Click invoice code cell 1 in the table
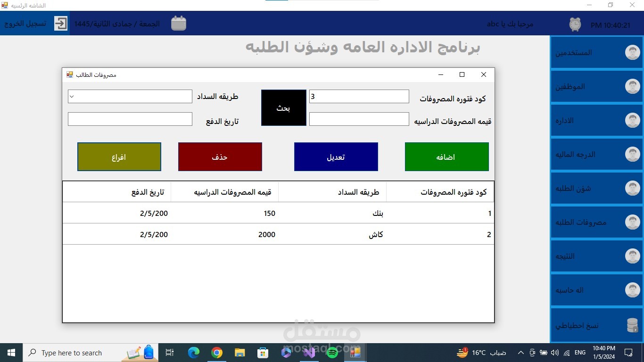644x362 pixels. click(440, 213)
